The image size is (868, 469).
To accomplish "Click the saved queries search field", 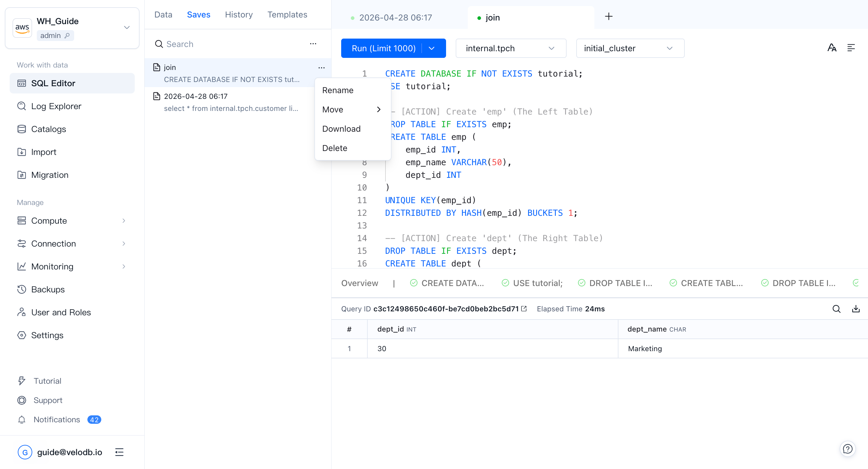I will (202, 44).
